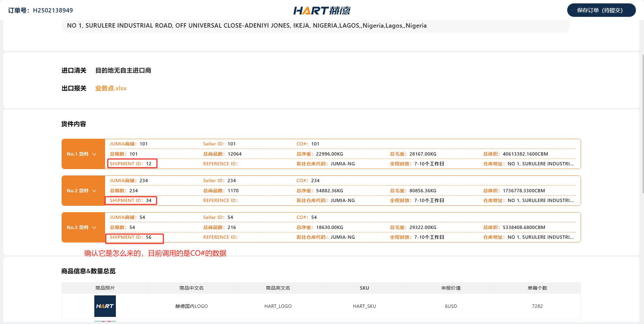Collapse the No.2 货件 shipment chevron
This screenshot has width=644, height=324.
94,191
